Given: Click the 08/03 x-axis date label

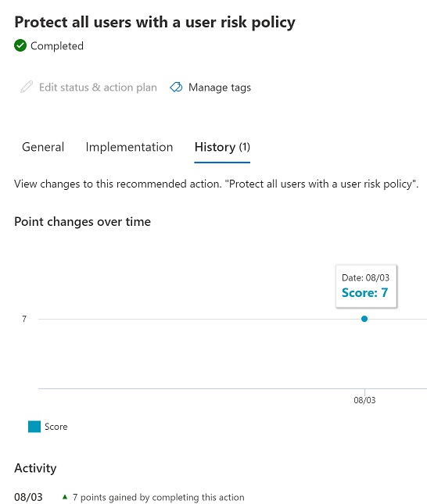Looking at the screenshot, I should point(364,400).
